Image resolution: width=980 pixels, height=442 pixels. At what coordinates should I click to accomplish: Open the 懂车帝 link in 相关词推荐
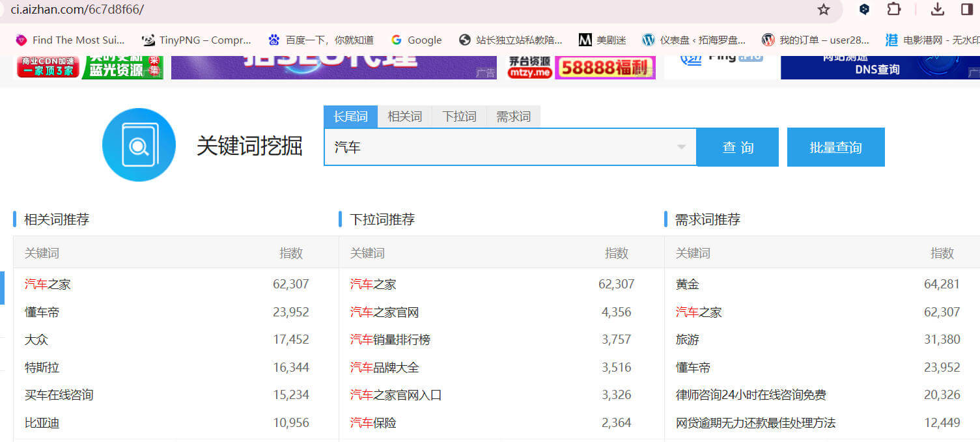(42, 312)
